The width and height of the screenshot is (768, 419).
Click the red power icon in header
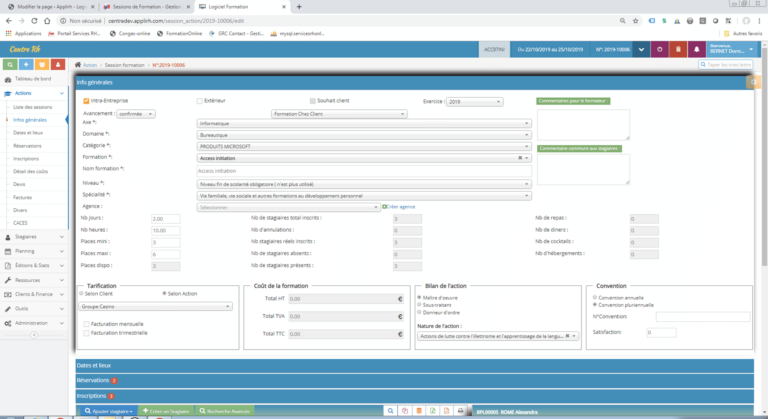[x=659, y=48]
